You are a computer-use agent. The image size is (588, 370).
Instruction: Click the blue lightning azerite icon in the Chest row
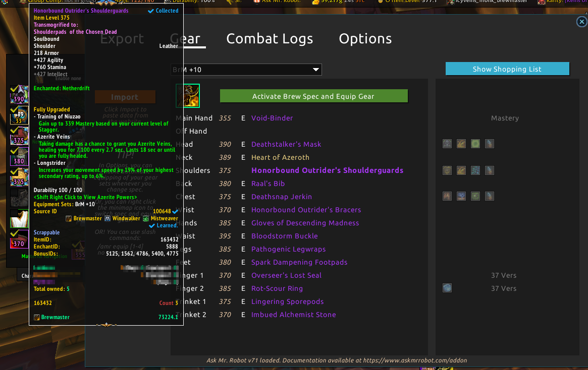[461, 196]
